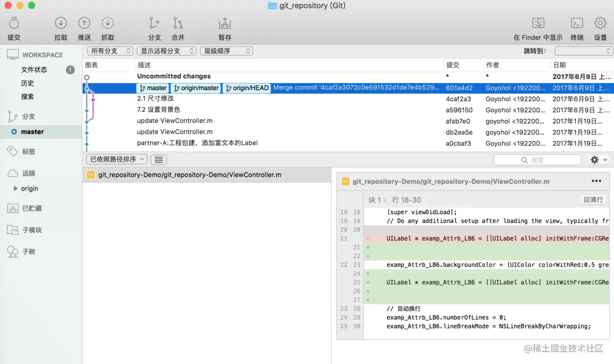Click the Branches (分支) sidebar icon
Image resolution: width=614 pixels, height=364 pixels.
coord(13,116)
